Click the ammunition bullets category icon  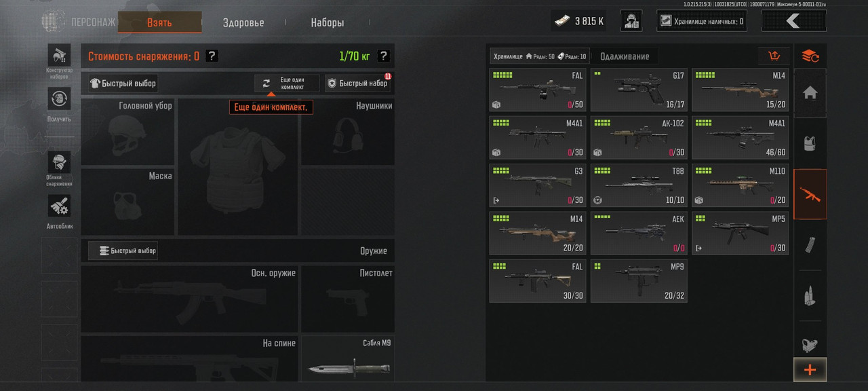coord(810,296)
